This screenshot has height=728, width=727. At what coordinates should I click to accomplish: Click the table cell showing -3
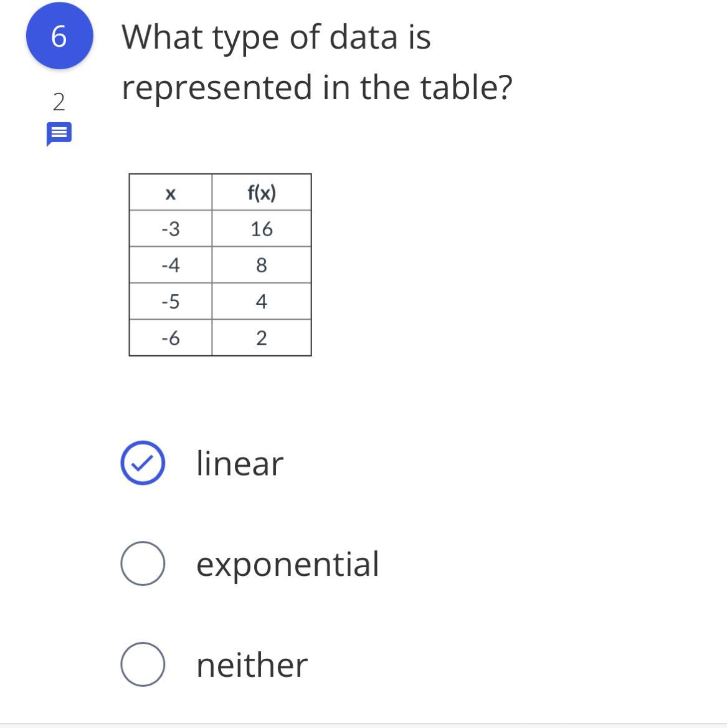(x=170, y=229)
